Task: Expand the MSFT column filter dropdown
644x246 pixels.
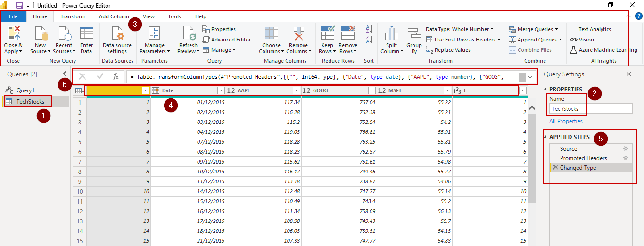Action: click(x=447, y=90)
